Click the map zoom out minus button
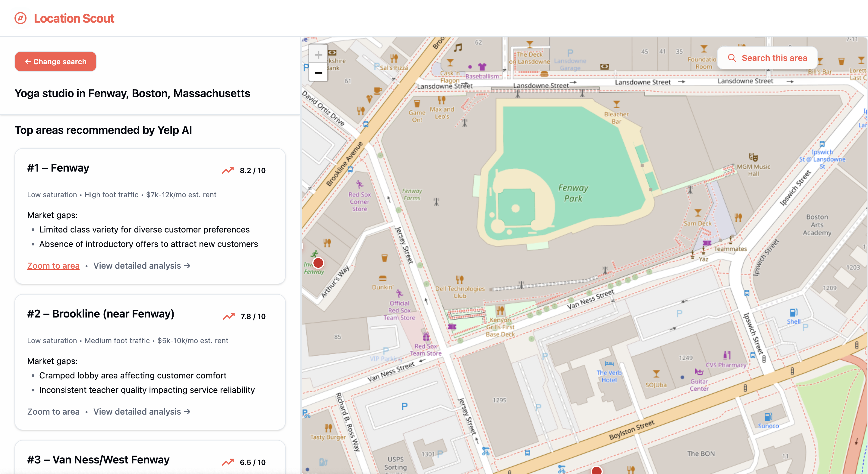 click(x=318, y=73)
